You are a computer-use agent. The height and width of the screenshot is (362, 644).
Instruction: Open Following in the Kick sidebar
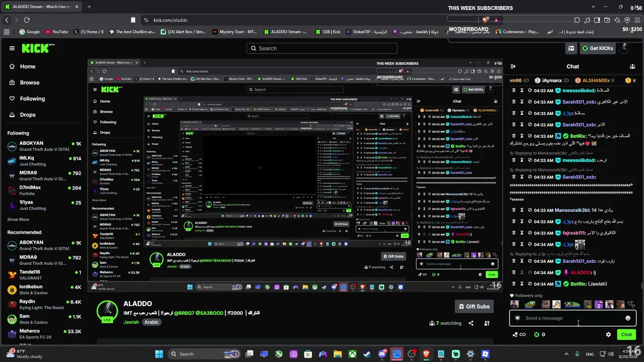[27, 99]
